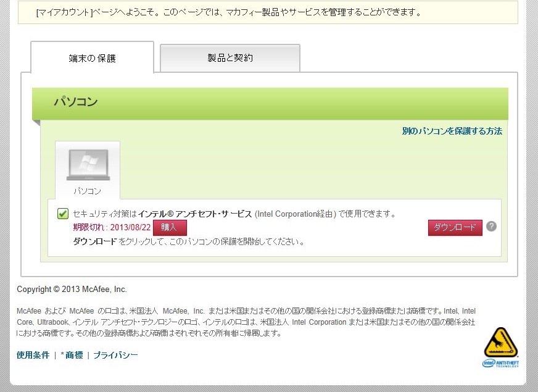
Task: Open the question mark help icon
Action: [x=491, y=227]
